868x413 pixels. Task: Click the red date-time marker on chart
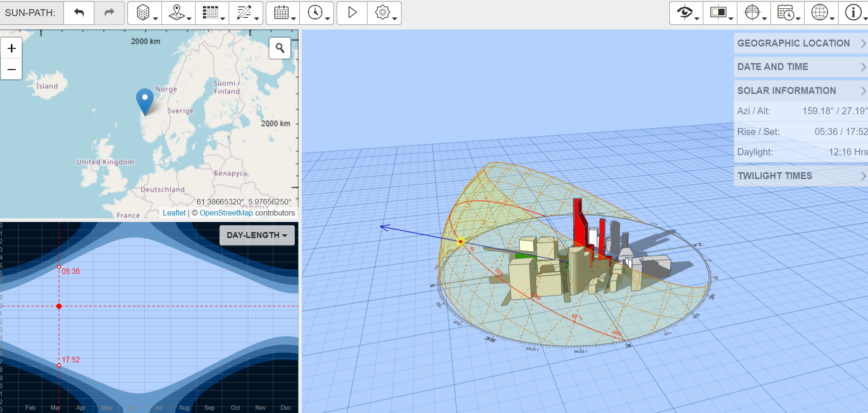(x=59, y=306)
